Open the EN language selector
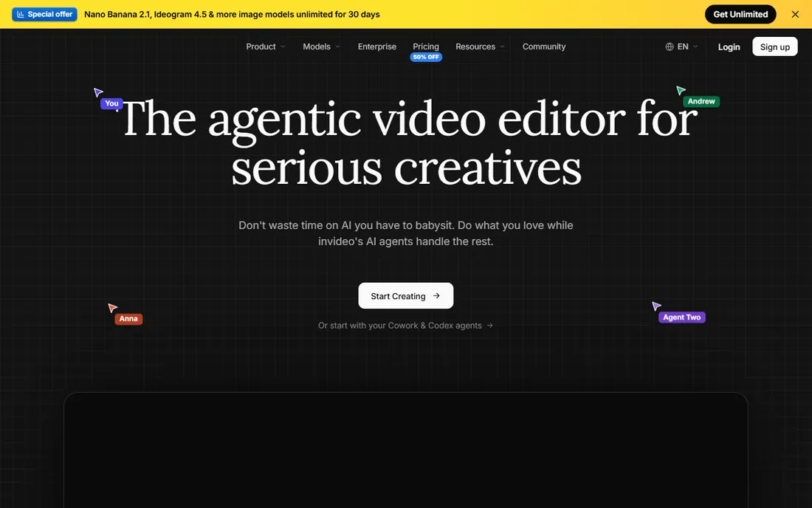Image resolution: width=812 pixels, height=508 pixels. tap(682, 47)
